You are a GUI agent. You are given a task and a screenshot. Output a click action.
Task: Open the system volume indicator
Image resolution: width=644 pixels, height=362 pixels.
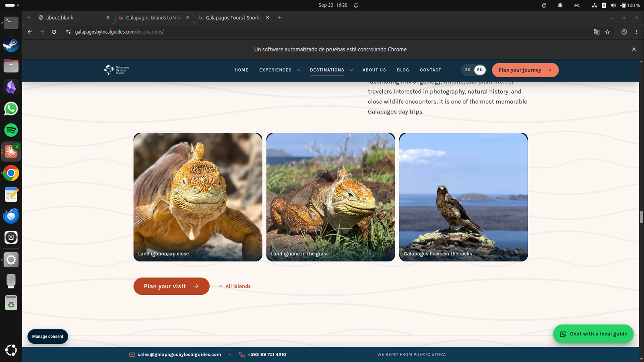[x=613, y=5]
